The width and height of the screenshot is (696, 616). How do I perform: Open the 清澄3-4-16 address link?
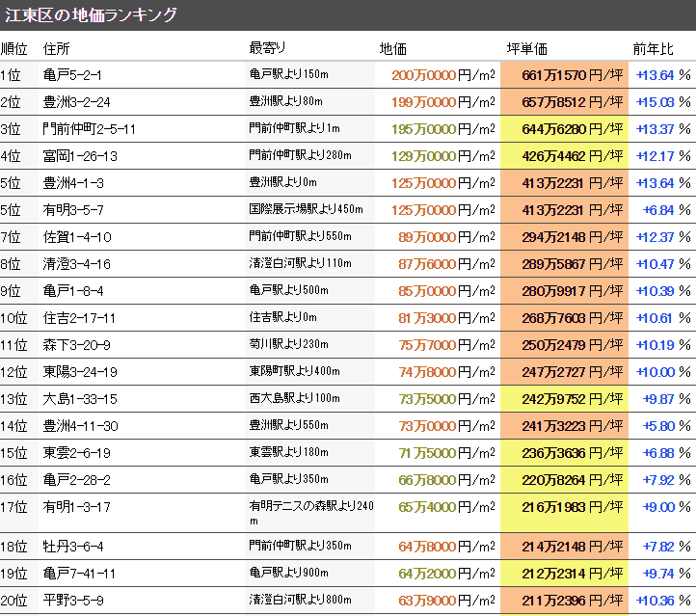click(77, 264)
